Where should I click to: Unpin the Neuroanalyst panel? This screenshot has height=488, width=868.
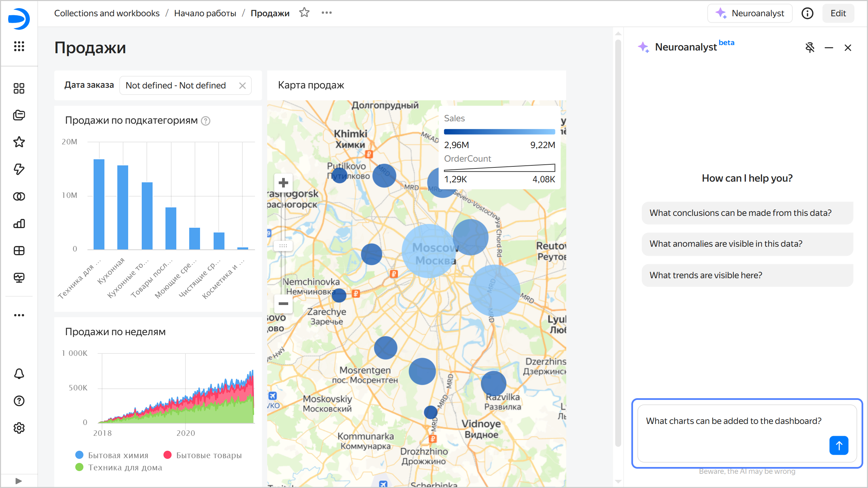click(810, 47)
